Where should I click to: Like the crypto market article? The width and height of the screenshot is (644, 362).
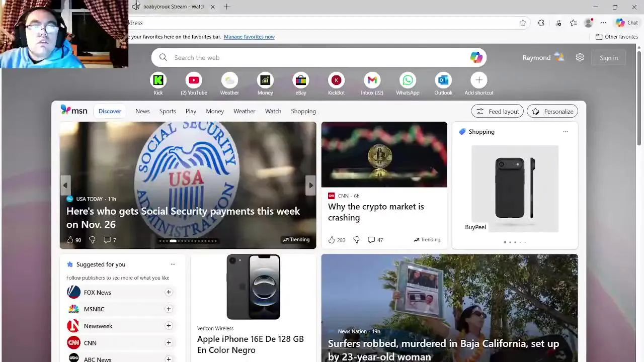point(332,240)
